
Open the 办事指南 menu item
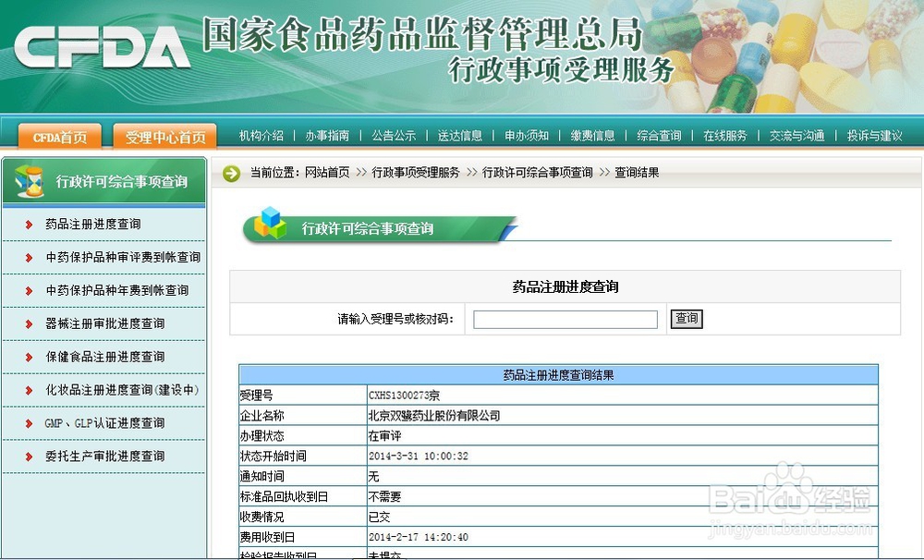327,134
